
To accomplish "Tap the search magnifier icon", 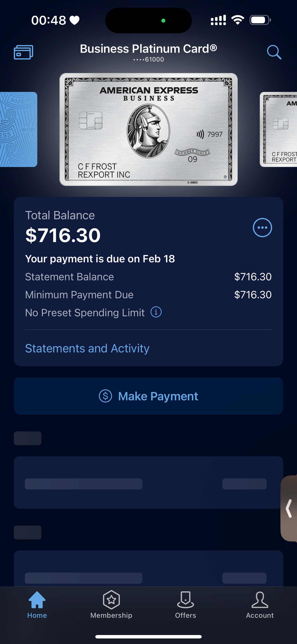I will click(274, 52).
